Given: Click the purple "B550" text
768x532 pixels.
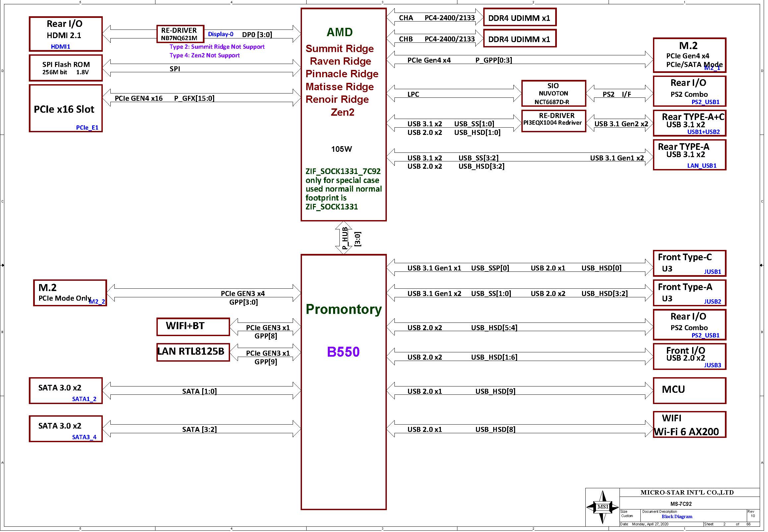Looking at the screenshot, I should click(343, 352).
